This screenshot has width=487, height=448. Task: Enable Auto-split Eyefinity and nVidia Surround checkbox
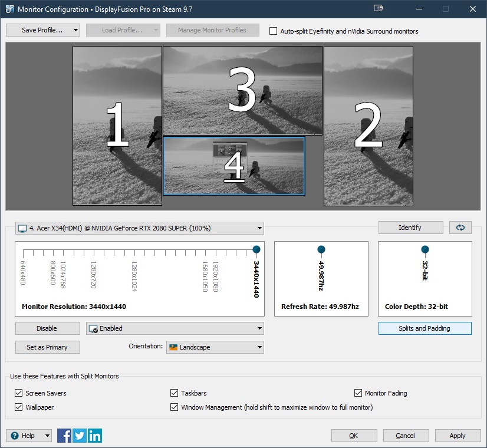click(x=273, y=31)
